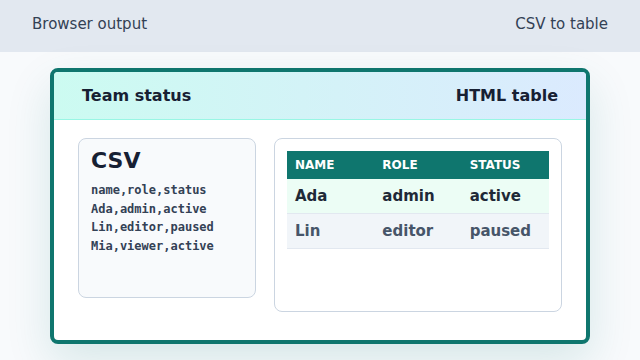640x360 pixels.
Task: Click the 'paused' table cell
Action: 505,231
